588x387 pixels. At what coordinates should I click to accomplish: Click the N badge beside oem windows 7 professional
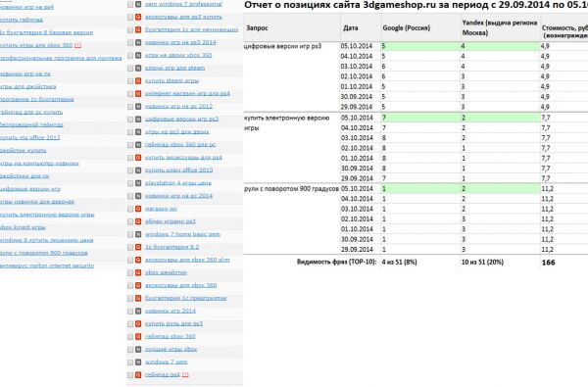click(138, 4)
